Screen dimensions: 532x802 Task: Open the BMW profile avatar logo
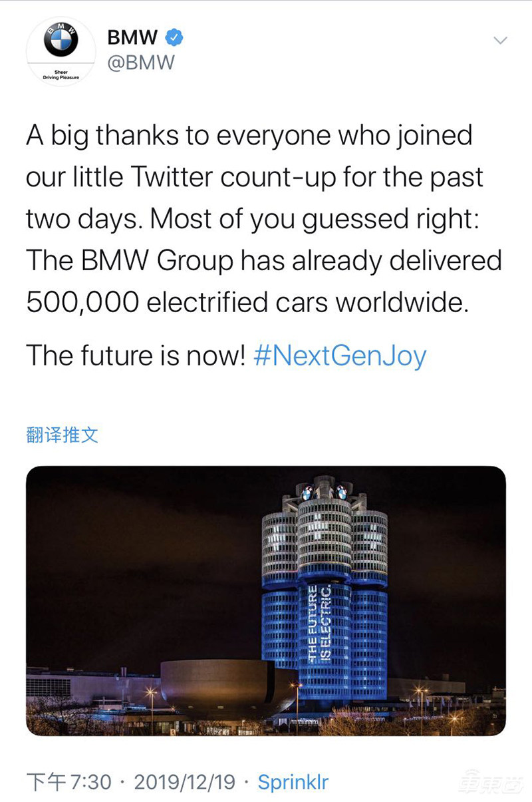tap(61, 42)
